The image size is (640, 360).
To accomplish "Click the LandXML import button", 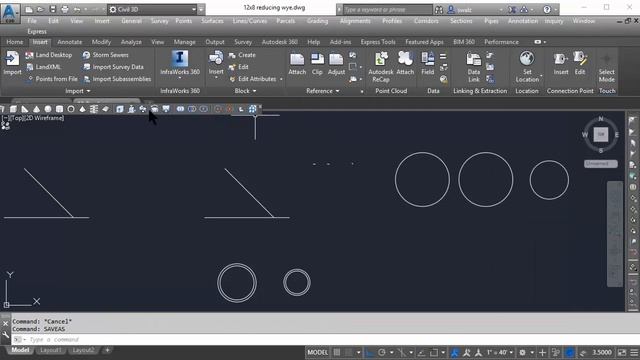I will tap(44, 67).
